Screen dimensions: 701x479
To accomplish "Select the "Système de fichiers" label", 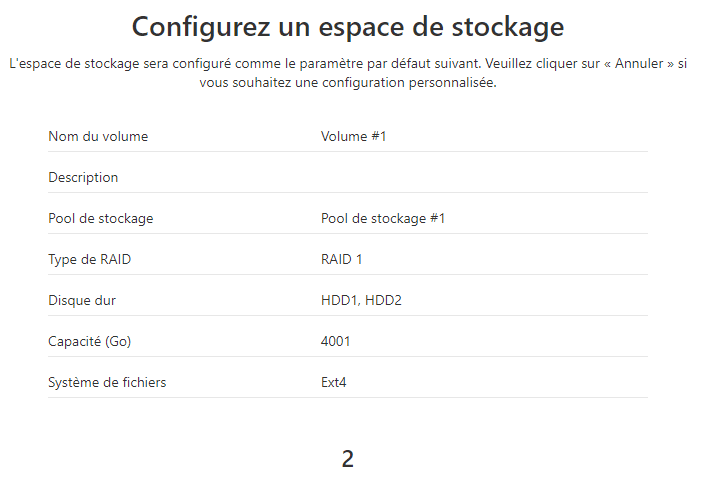I will click(107, 382).
